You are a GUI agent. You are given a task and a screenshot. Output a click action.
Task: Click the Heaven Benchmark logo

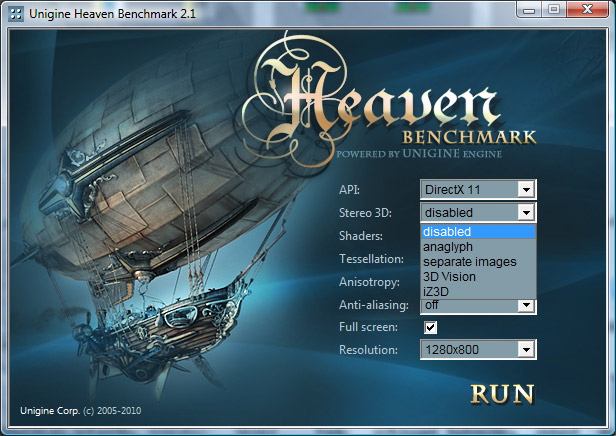[x=385, y=100]
